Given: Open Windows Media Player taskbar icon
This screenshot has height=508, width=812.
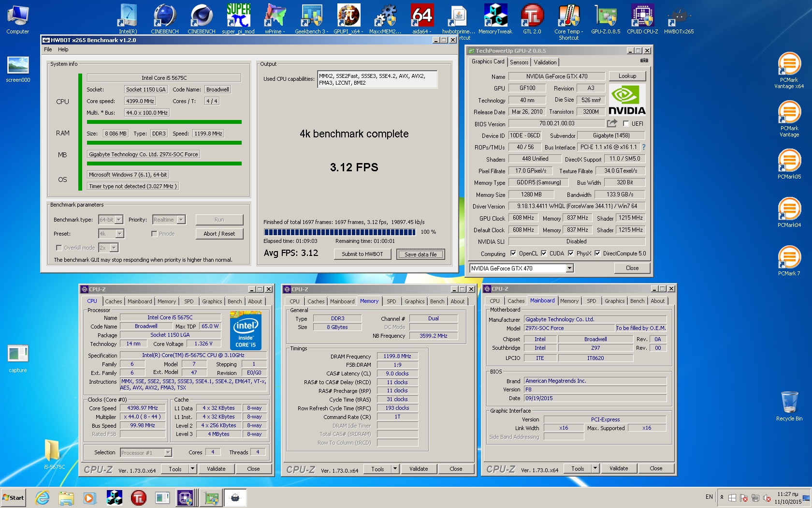Looking at the screenshot, I should point(89,497).
